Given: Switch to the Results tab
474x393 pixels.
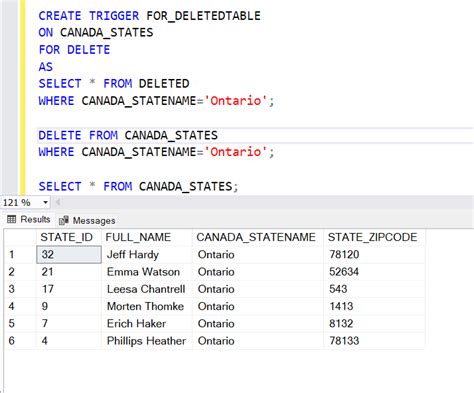Looking at the screenshot, I should (x=29, y=219).
